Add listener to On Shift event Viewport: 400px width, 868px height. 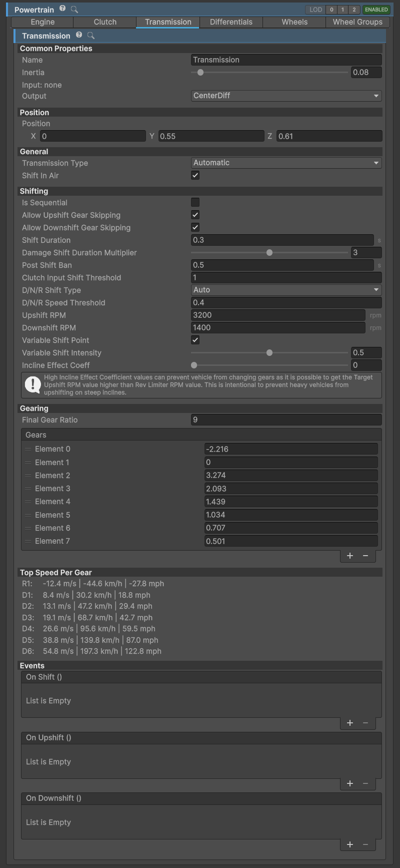pyautogui.click(x=350, y=723)
